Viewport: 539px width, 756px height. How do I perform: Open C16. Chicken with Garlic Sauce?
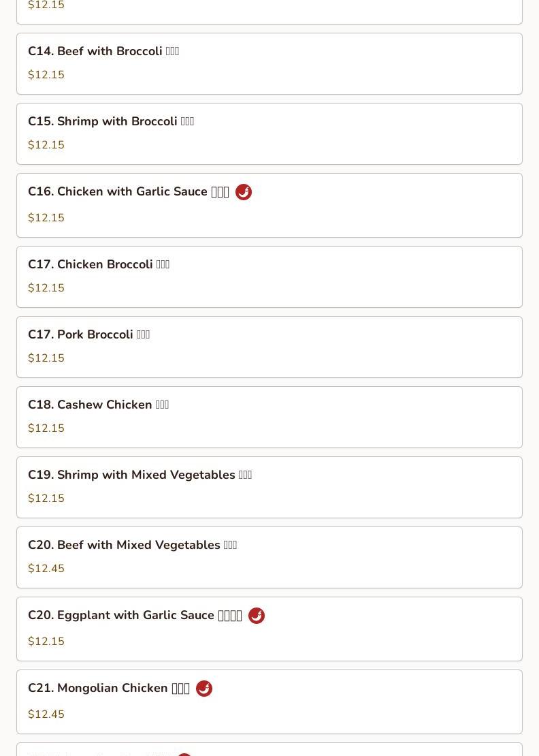point(128,192)
